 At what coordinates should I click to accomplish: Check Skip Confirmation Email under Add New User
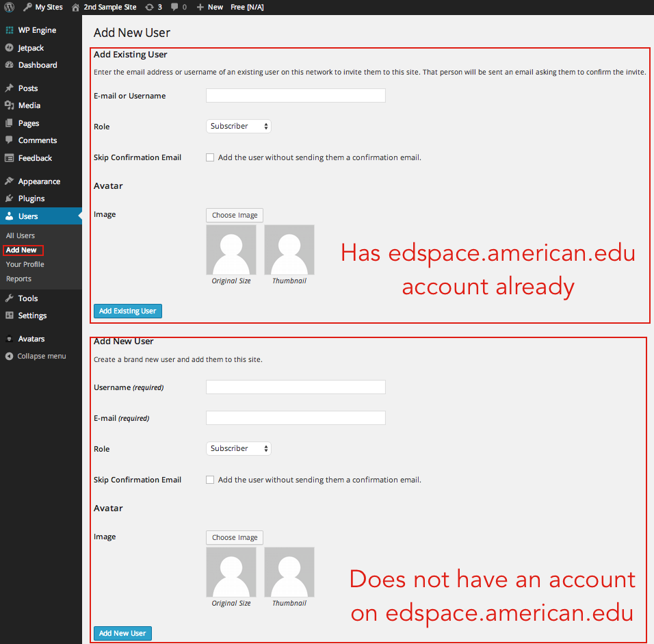210,479
